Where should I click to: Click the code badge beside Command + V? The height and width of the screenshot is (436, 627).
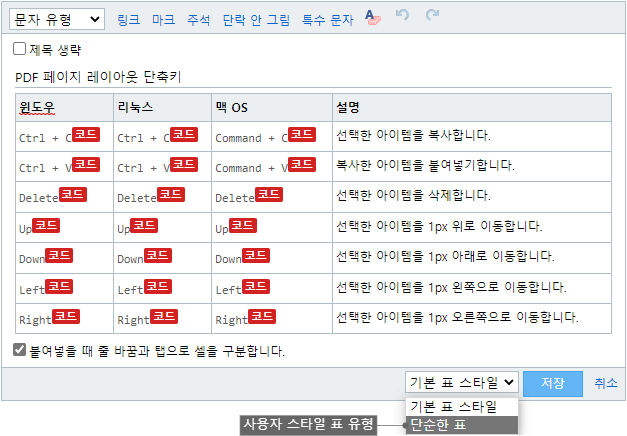pyautogui.click(x=302, y=164)
